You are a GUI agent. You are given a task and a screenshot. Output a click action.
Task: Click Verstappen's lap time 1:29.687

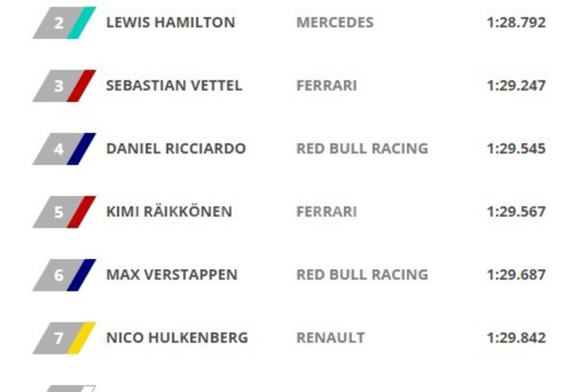[516, 275]
